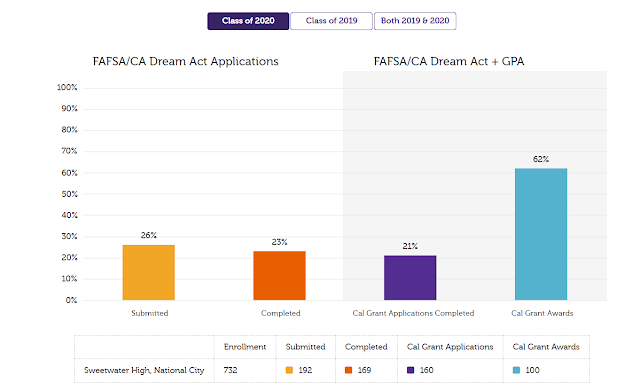Click the 62% label above blue bar
Screen dimensions: 640x391
coord(541,159)
